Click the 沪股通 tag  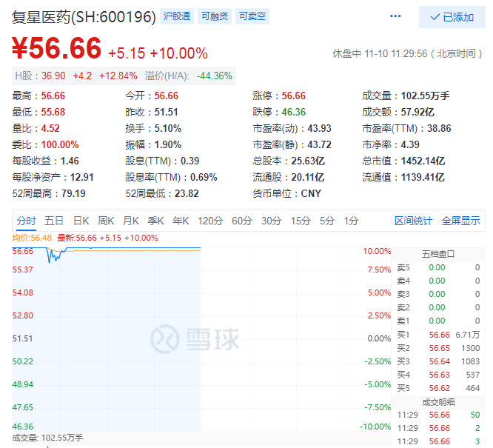click(176, 16)
